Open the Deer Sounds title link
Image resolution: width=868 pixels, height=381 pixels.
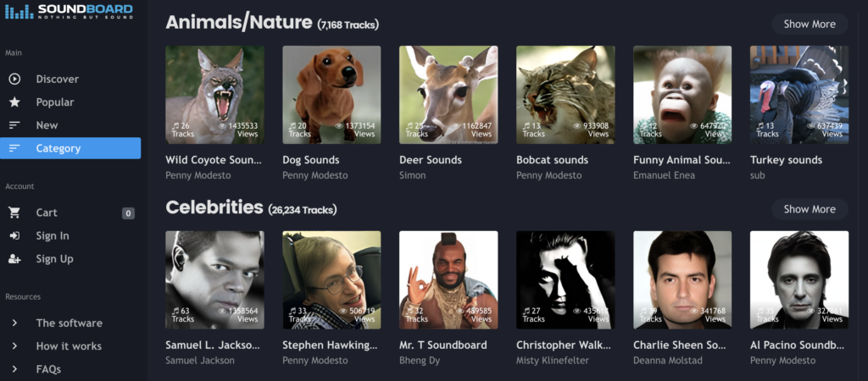[430, 160]
